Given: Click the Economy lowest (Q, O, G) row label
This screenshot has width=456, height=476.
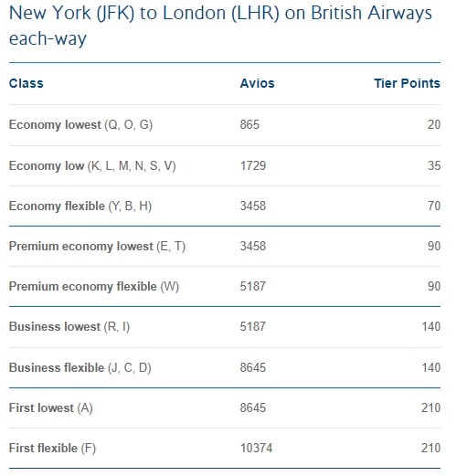Looking at the screenshot, I should click(80, 125).
